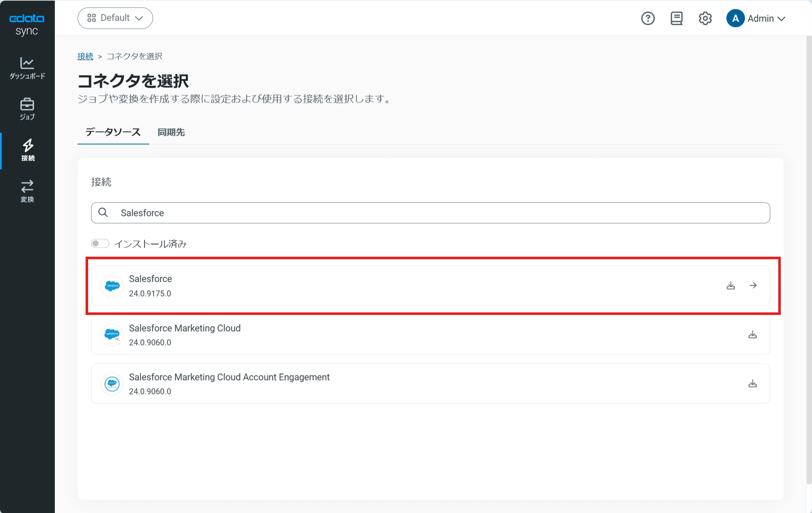812x513 pixels.
Task: Open the ダッシュボード dashboard sidebar icon
Action: [27, 68]
